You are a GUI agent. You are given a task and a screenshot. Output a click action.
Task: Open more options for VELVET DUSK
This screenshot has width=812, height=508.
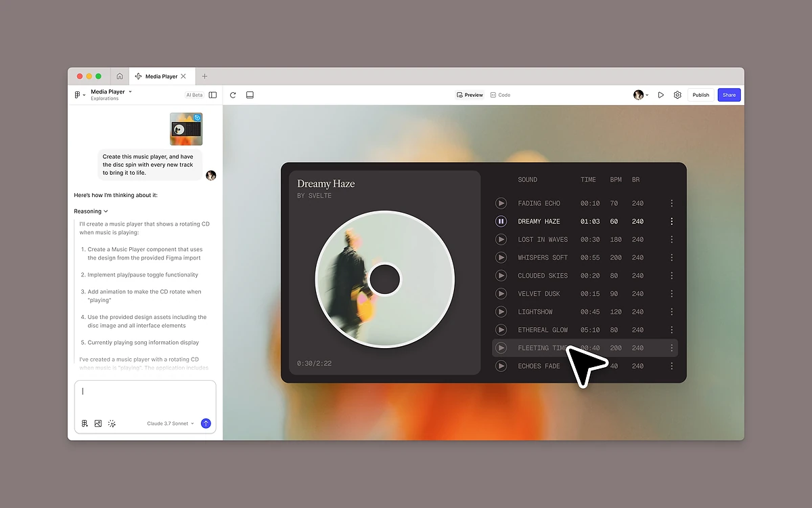point(671,293)
